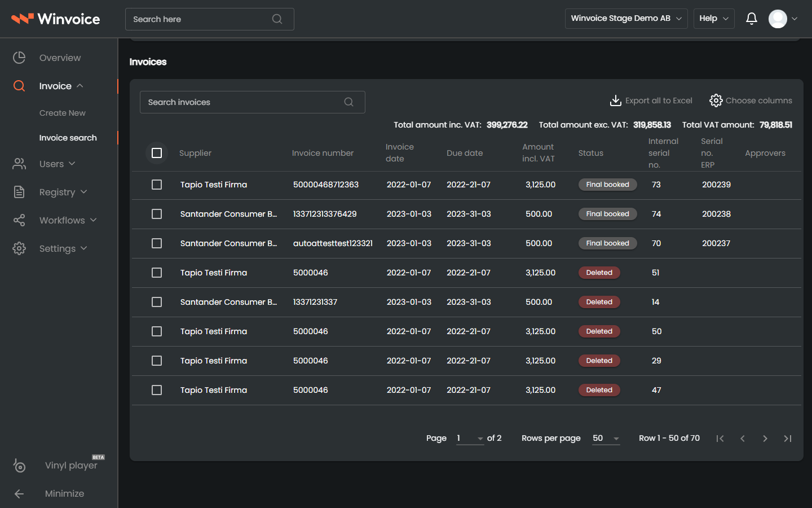Image resolution: width=812 pixels, height=508 pixels.
Task: Click the Overview pie chart icon
Action: [x=19, y=58]
